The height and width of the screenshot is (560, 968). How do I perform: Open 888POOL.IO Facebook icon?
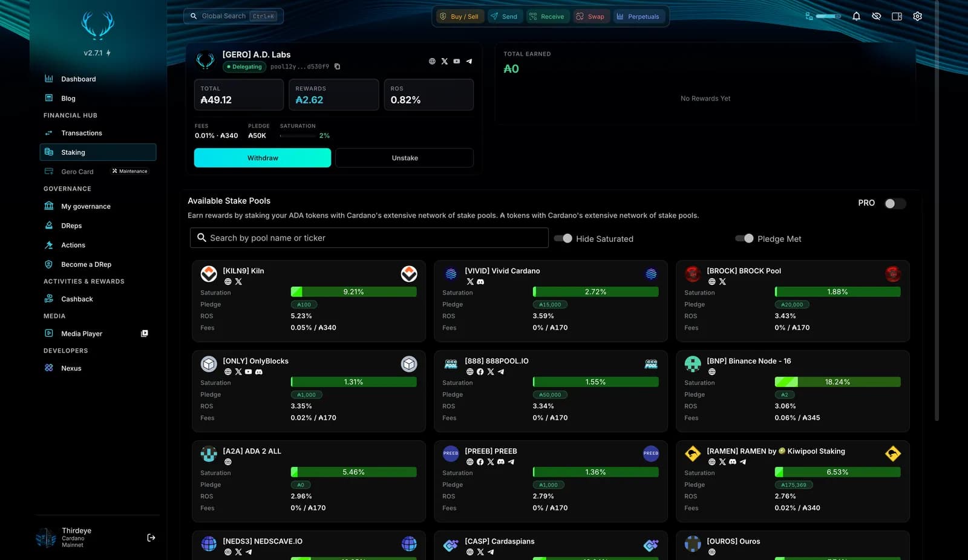click(x=480, y=372)
